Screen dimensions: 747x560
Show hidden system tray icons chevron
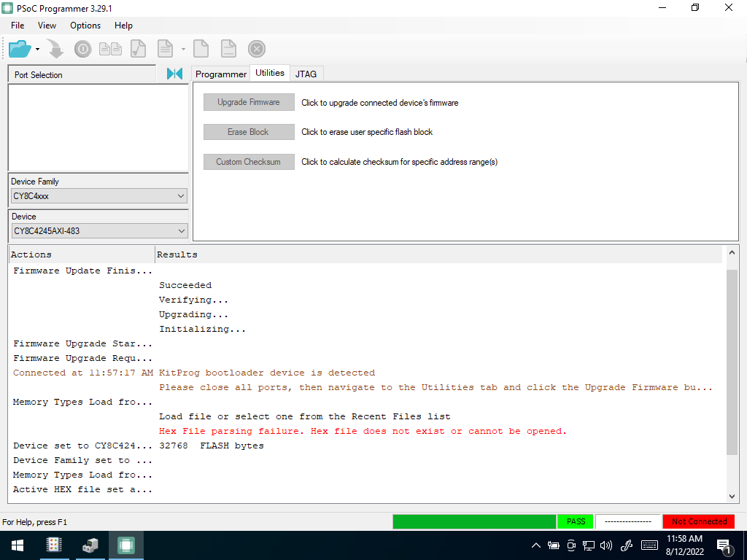536,545
